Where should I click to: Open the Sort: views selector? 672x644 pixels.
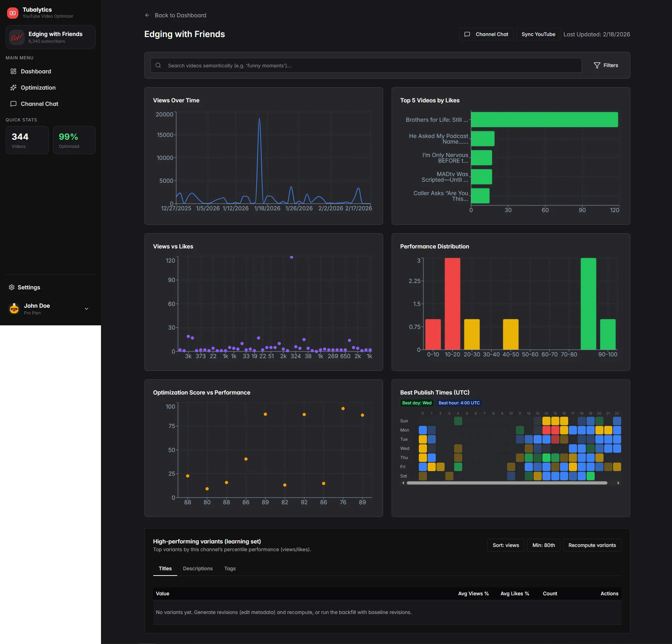point(505,545)
